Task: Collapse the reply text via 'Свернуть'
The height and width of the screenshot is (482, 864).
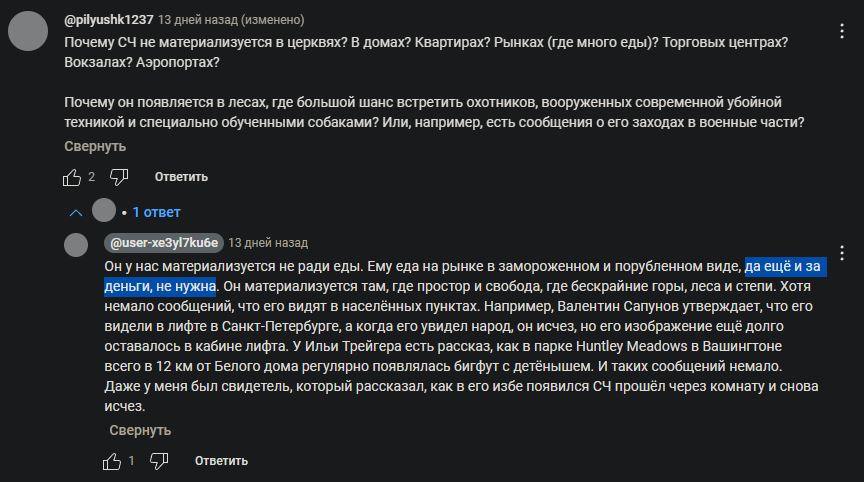Action: point(140,430)
